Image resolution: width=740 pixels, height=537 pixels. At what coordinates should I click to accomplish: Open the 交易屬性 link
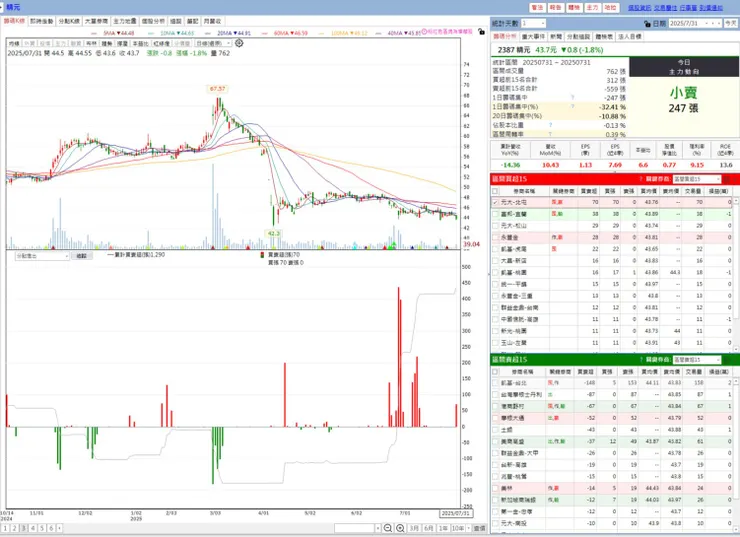point(665,8)
